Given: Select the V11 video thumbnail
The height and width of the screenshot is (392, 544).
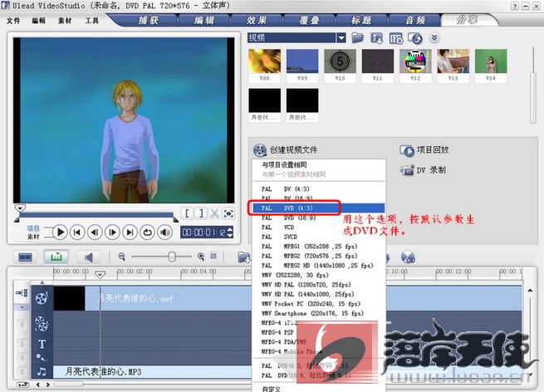Looking at the screenshot, I should tap(378, 61).
